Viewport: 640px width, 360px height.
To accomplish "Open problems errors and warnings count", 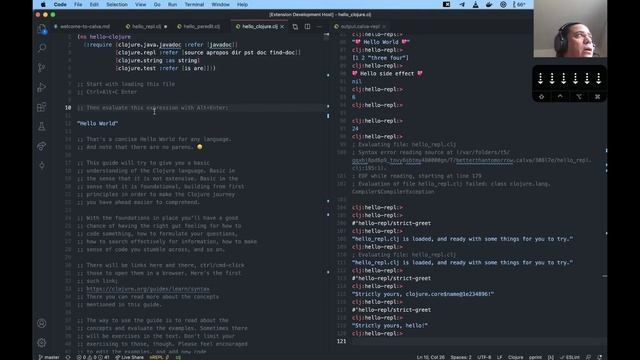I will point(93,357).
